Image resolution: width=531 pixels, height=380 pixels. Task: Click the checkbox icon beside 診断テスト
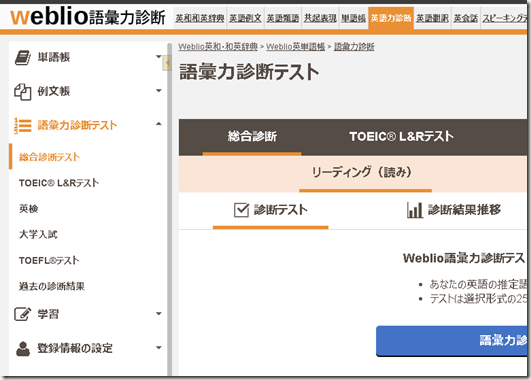(241, 210)
